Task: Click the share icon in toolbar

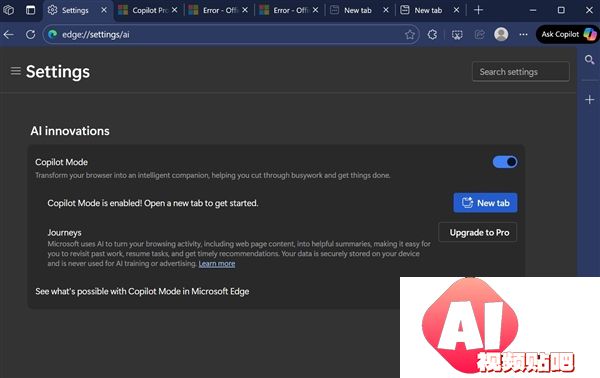Action: pos(479,34)
